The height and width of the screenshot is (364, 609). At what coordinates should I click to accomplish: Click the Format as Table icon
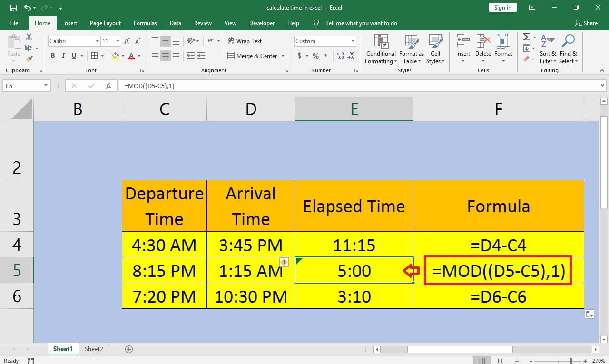point(411,50)
